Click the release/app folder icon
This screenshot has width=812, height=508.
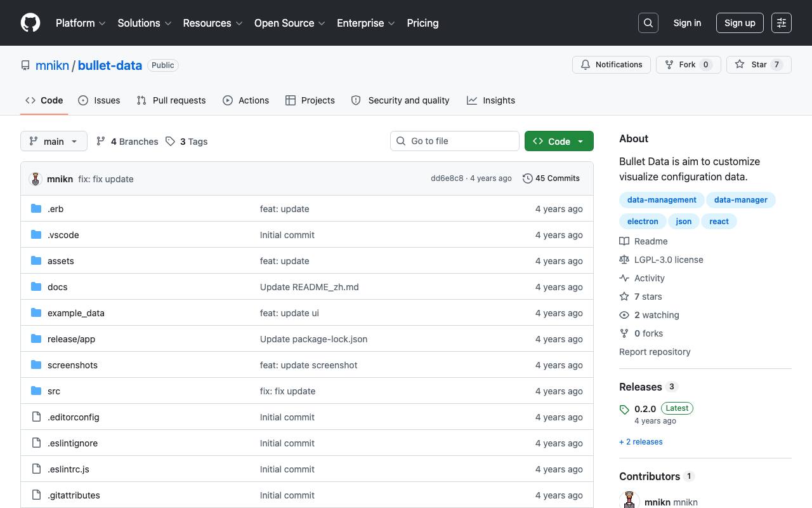[x=36, y=339]
